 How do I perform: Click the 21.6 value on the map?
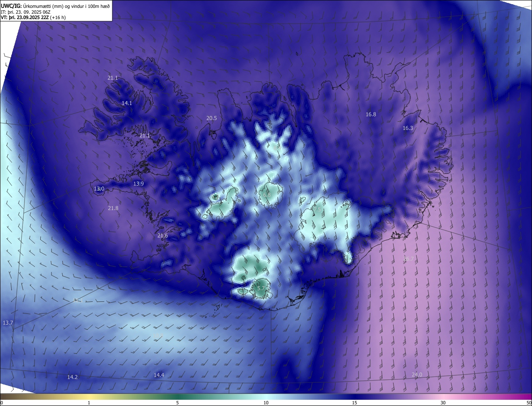[x=163, y=236]
